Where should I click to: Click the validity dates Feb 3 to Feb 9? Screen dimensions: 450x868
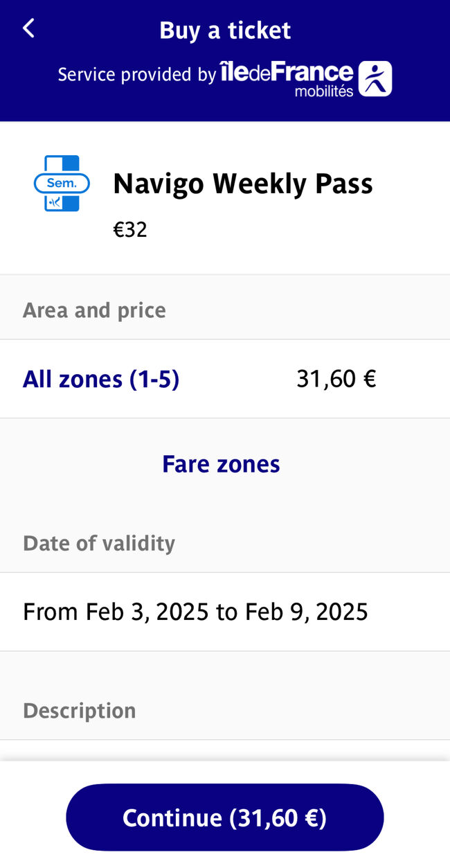(x=195, y=612)
